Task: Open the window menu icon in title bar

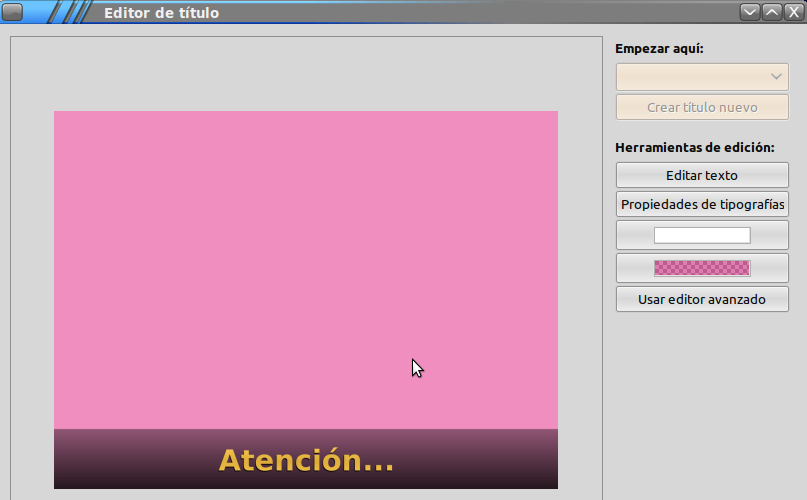Action: point(12,11)
